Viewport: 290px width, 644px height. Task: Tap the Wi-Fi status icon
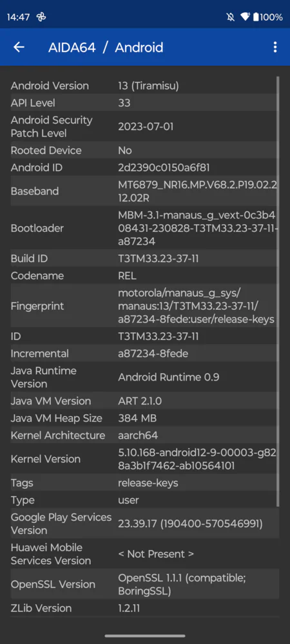click(246, 17)
